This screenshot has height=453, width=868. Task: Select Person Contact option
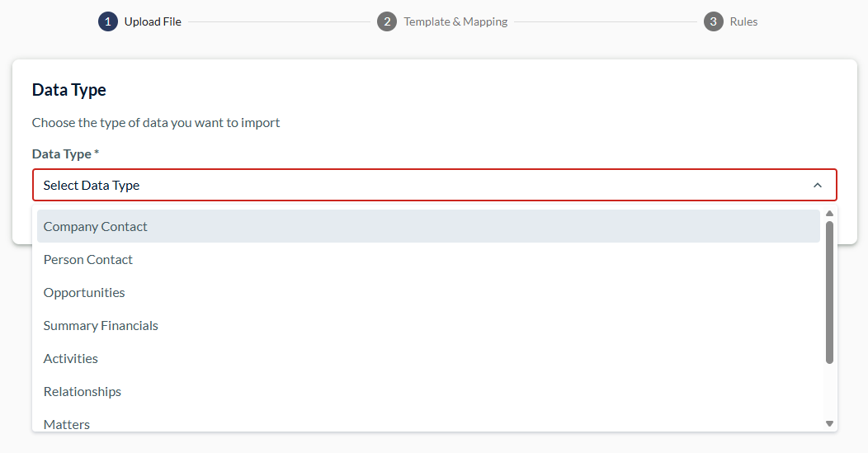428,259
